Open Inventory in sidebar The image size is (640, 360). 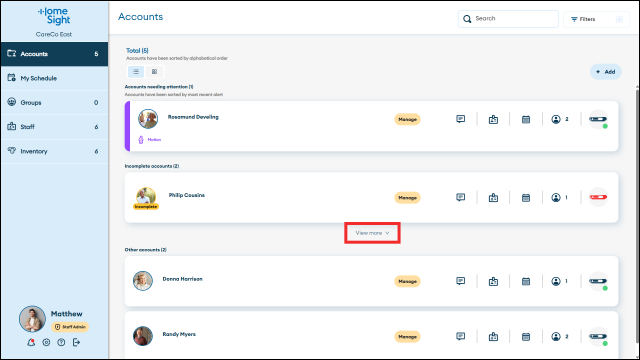[x=54, y=151]
